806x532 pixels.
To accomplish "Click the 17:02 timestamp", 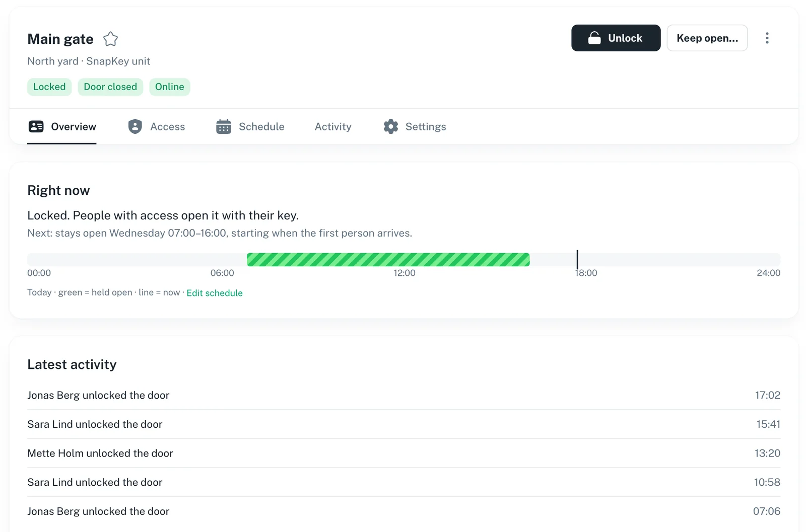I will click(x=768, y=395).
